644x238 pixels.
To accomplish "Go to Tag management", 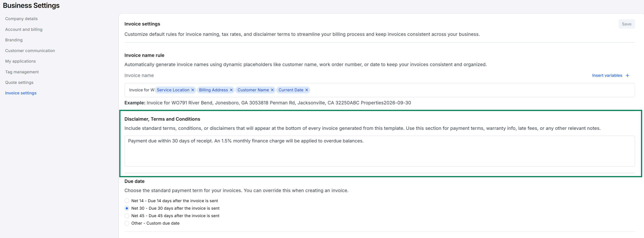I will tap(22, 72).
